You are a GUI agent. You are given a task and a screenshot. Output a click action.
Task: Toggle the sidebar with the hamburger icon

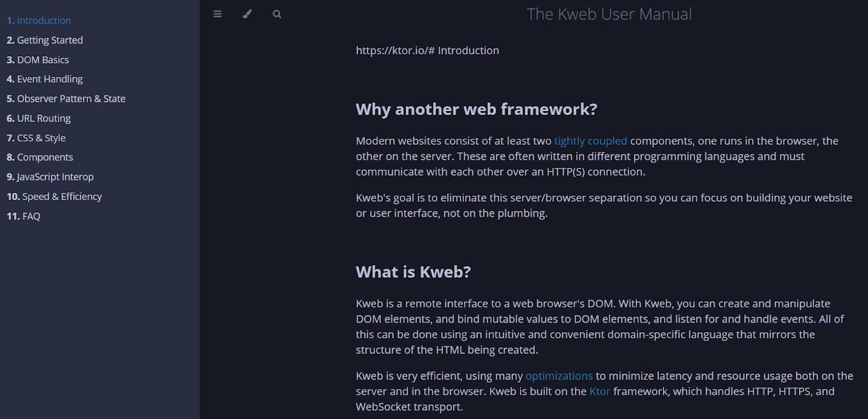pos(218,14)
